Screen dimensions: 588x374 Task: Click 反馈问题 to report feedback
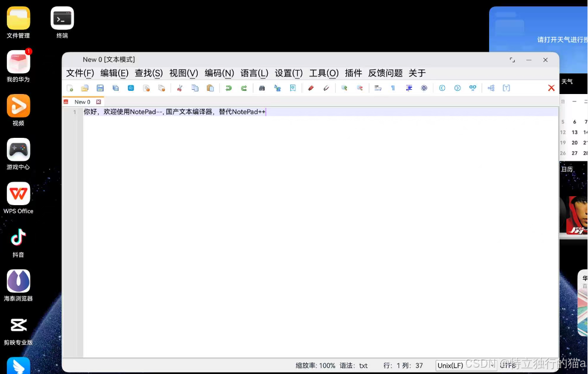(x=385, y=73)
